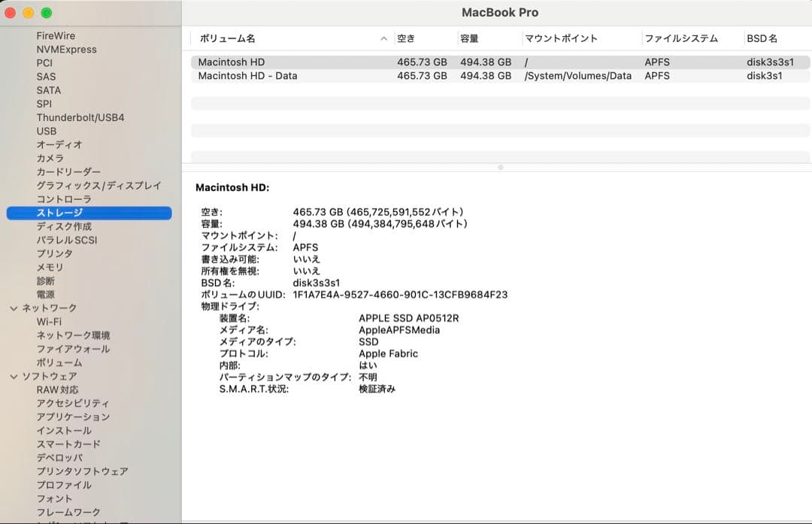
Task: Open Thunderbolt/USB4 in the sidebar
Action: tap(80, 117)
